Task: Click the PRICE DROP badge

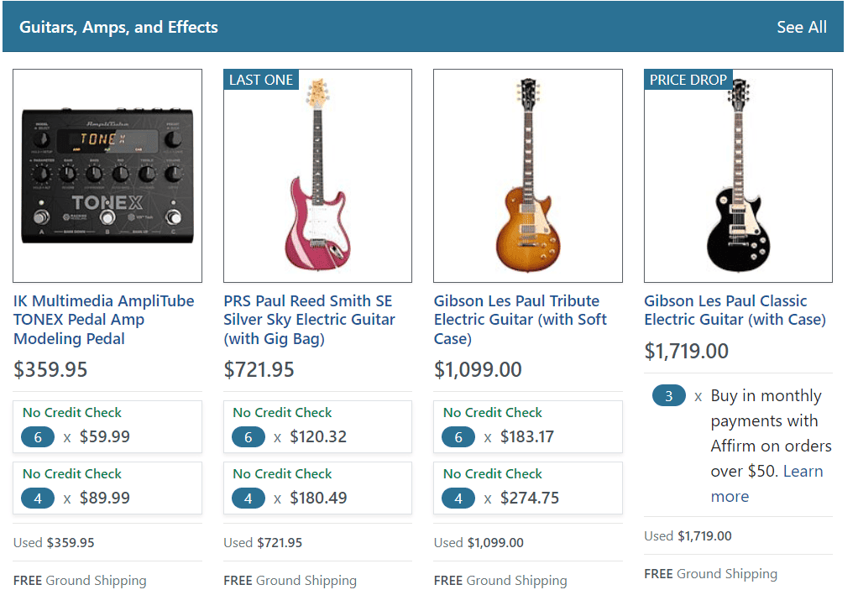Action: (x=688, y=80)
